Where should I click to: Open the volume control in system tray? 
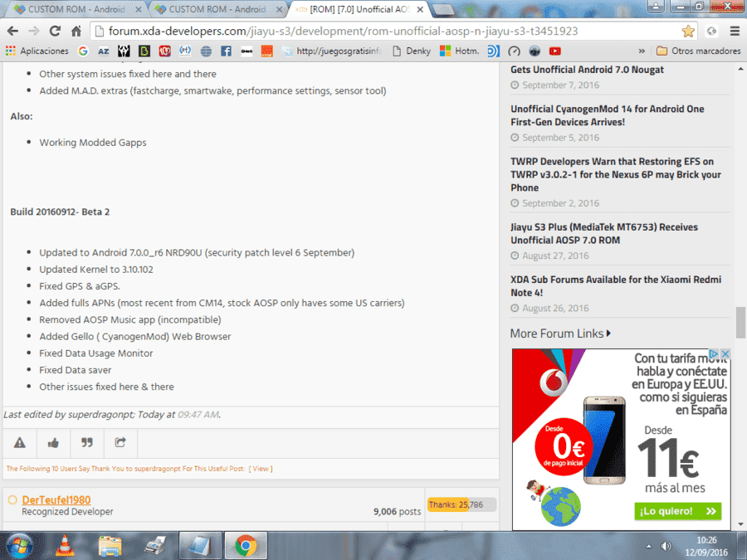click(x=666, y=546)
